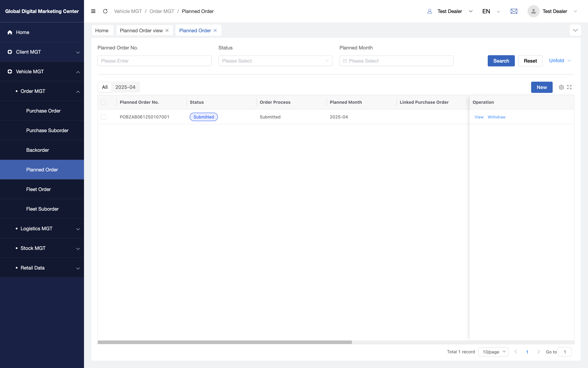Close the Planned Order tab
Image resolution: width=588 pixels, height=368 pixels.
click(x=215, y=30)
